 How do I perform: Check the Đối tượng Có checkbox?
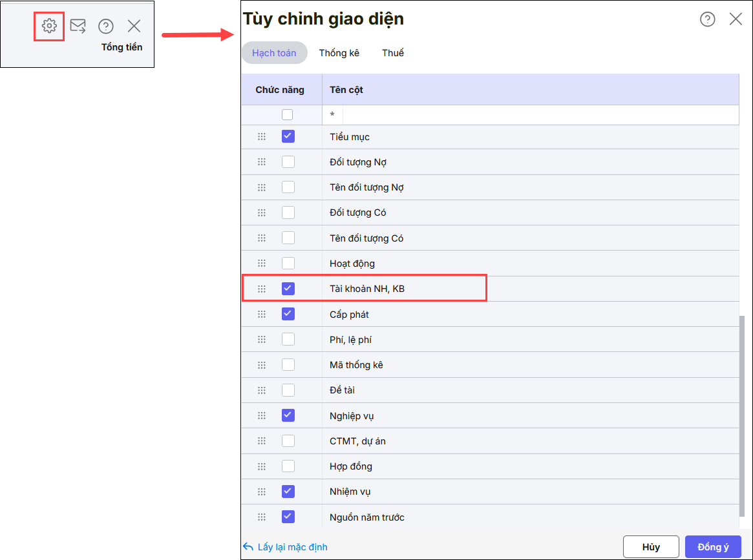[x=288, y=213]
